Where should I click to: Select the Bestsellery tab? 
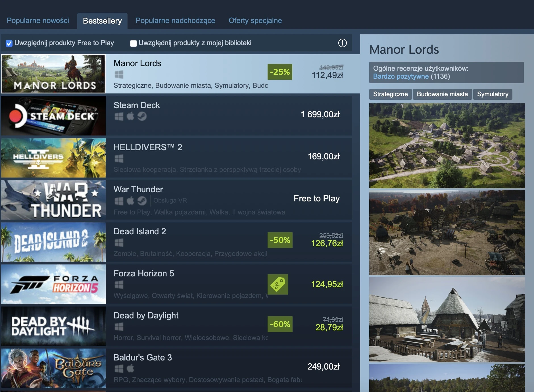click(102, 21)
